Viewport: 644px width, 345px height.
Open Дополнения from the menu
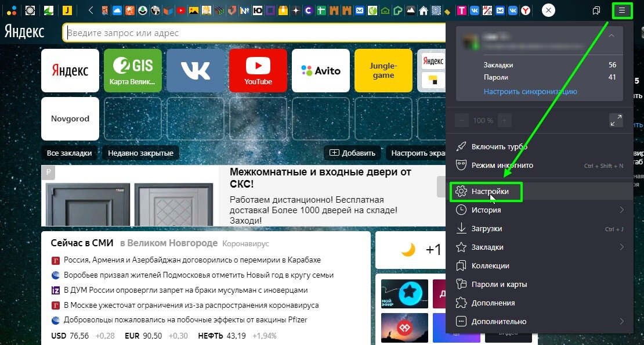coord(540,303)
